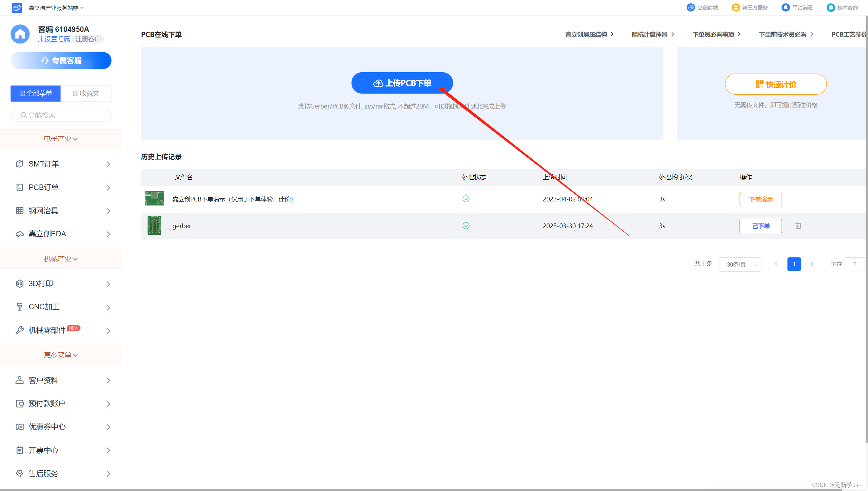
Task: Expand the PCB订单 menu chevron
Action: coord(108,188)
